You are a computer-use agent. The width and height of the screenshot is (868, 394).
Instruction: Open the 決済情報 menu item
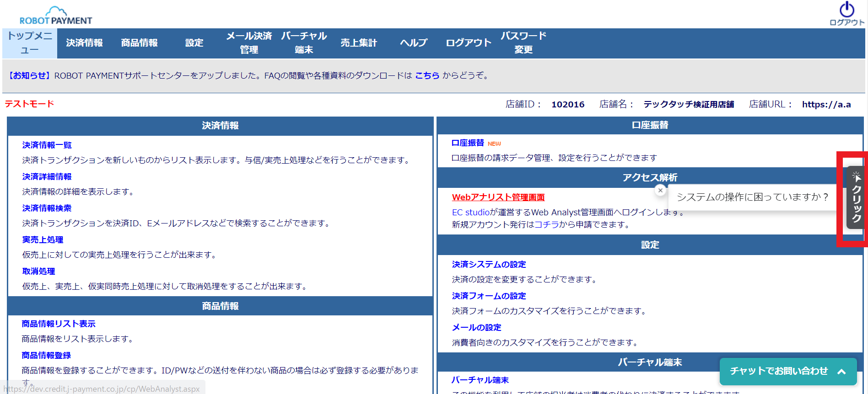click(84, 43)
